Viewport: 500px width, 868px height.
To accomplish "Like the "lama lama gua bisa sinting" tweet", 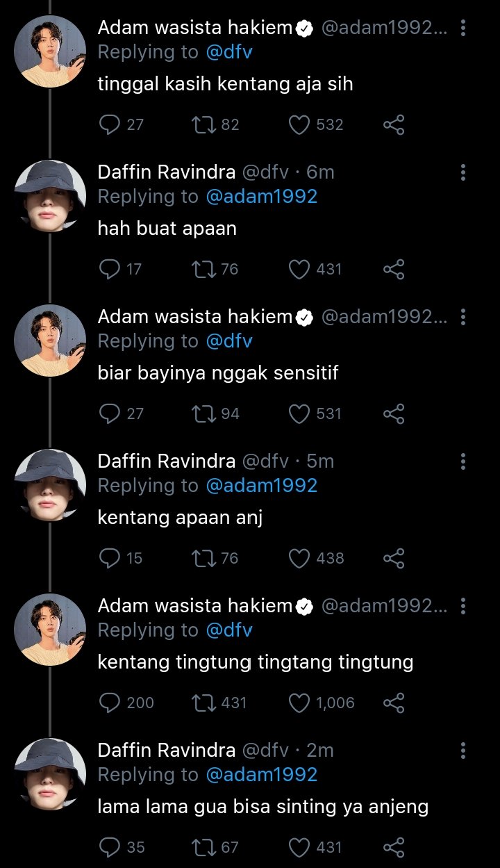I will click(299, 847).
